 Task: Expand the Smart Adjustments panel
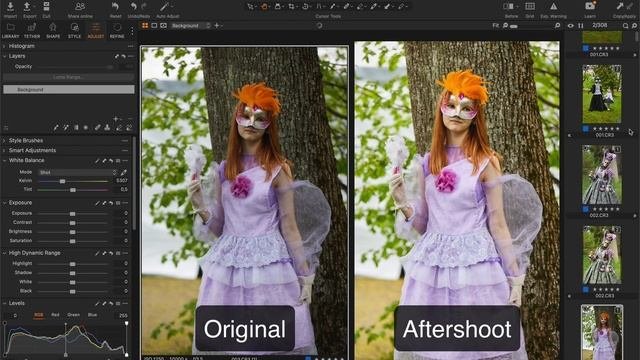coord(4,150)
